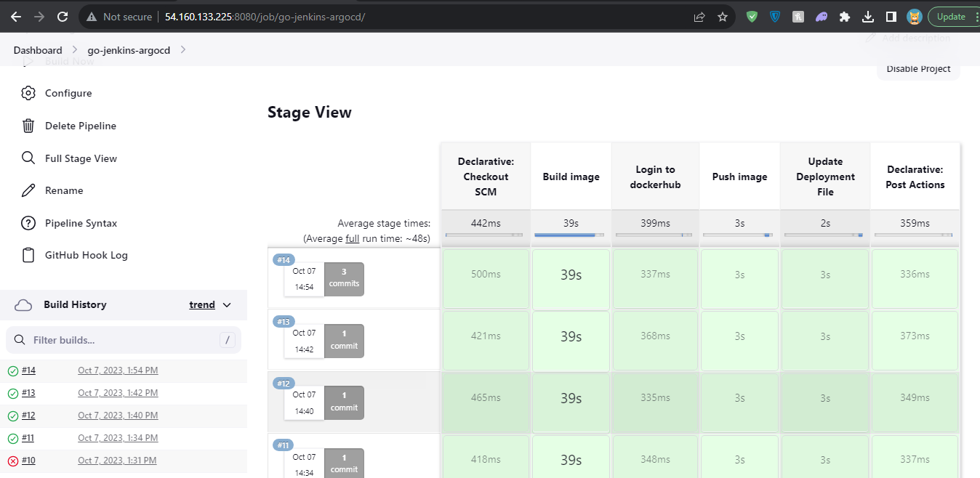This screenshot has height=478, width=980.
Task: Open the share page icon in address bar
Action: tap(699, 17)
